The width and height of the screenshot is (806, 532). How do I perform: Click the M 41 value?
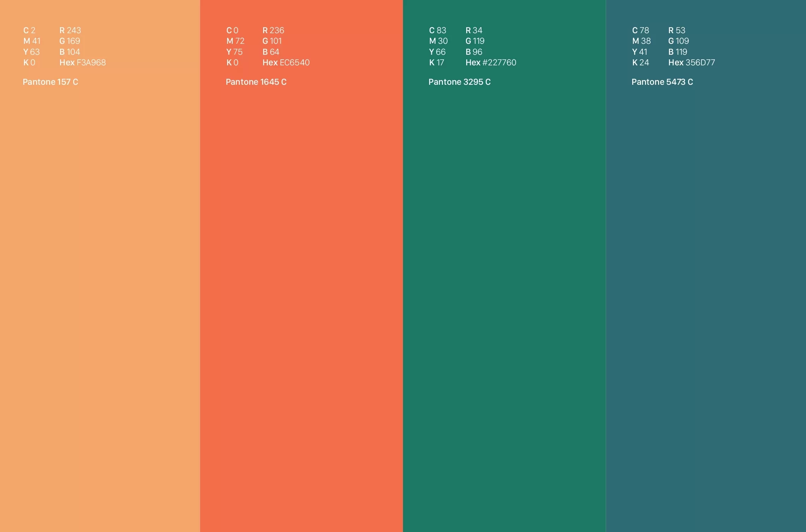32,41
